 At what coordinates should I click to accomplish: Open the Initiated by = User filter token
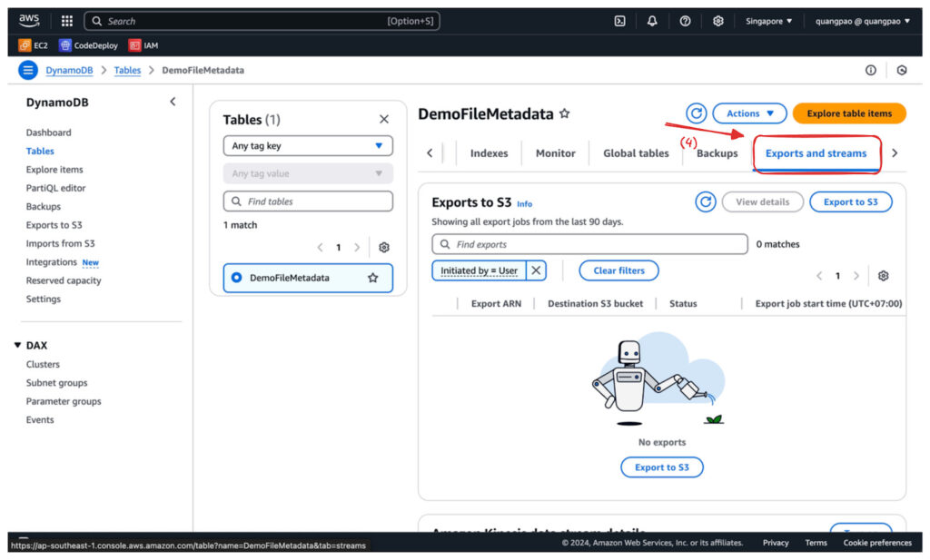click(479, 270)
